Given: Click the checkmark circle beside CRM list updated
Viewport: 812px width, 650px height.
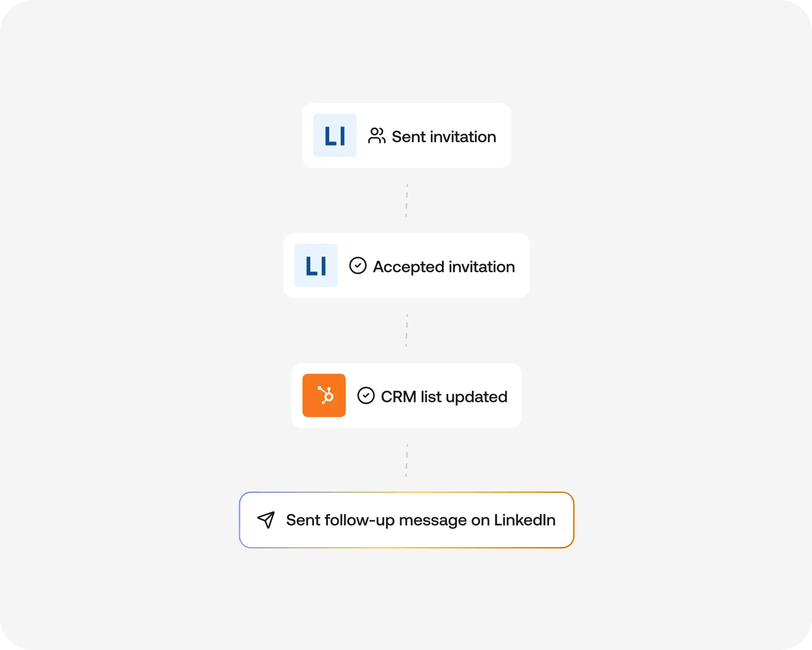Looking at the screenshot, I should [366, 395].
